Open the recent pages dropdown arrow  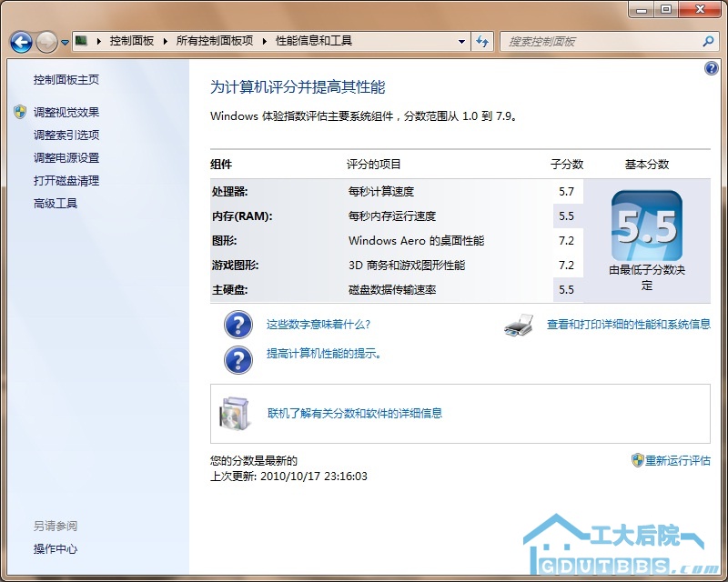click(65, 43)
